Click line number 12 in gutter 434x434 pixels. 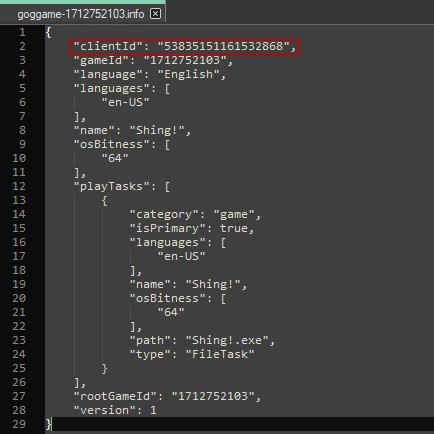(x=19, y=186)
